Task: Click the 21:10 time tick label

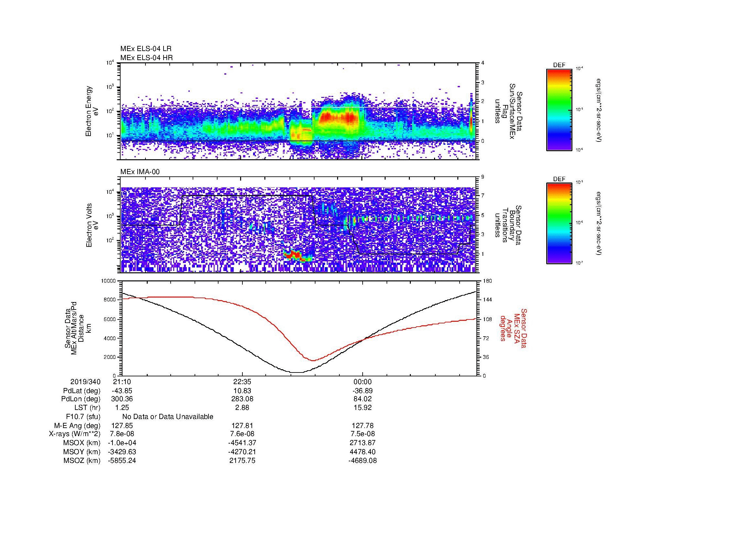Action: [122, 382]
